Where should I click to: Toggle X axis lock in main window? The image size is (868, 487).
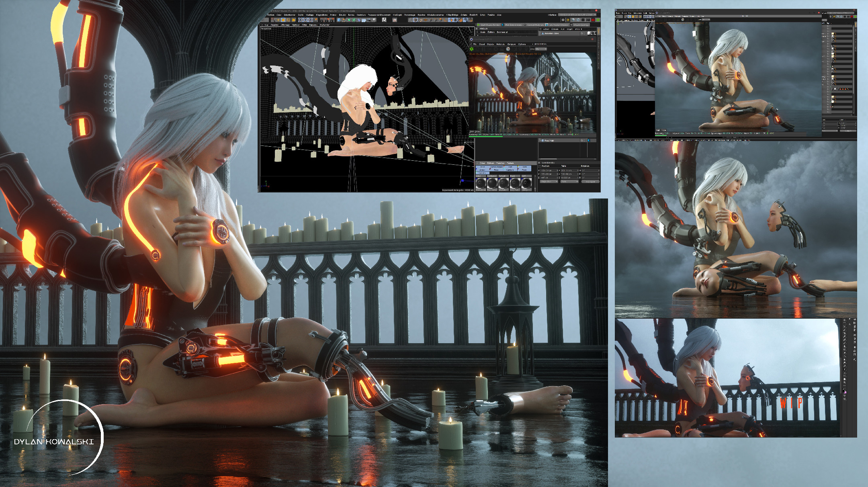pos(300,20)
